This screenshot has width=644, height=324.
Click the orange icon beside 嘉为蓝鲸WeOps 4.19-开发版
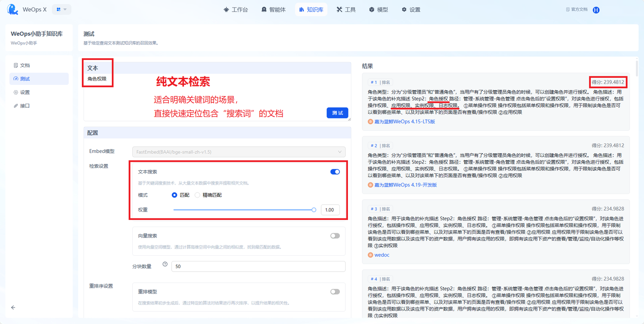(370, 185)
